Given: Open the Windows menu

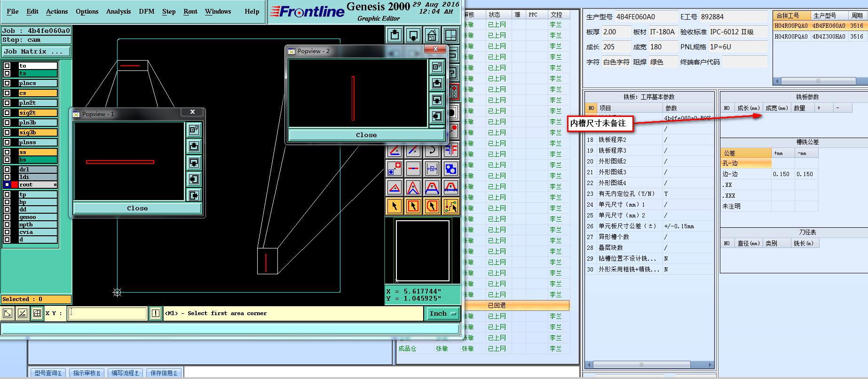Looking at the screenshot, I should tap(218, 11).
